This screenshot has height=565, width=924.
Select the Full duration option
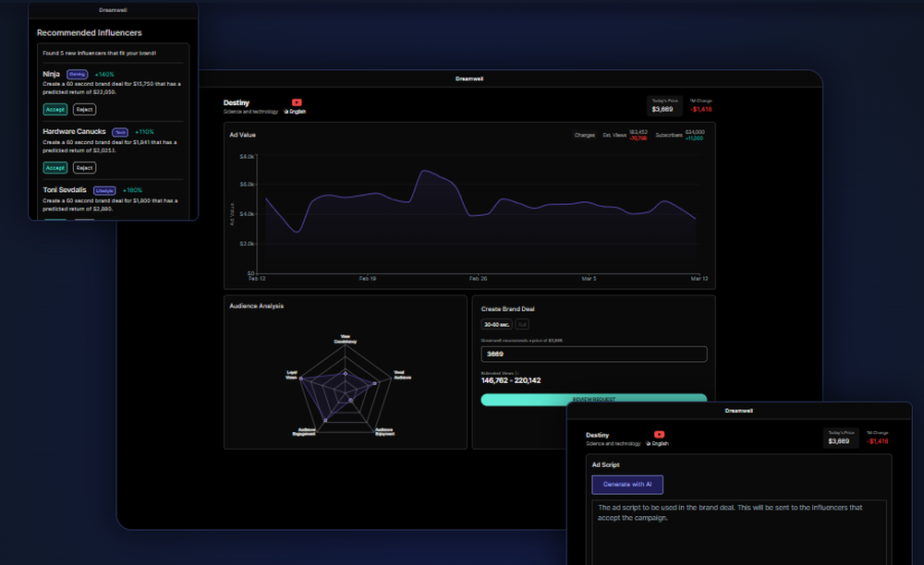click(522, 324)
